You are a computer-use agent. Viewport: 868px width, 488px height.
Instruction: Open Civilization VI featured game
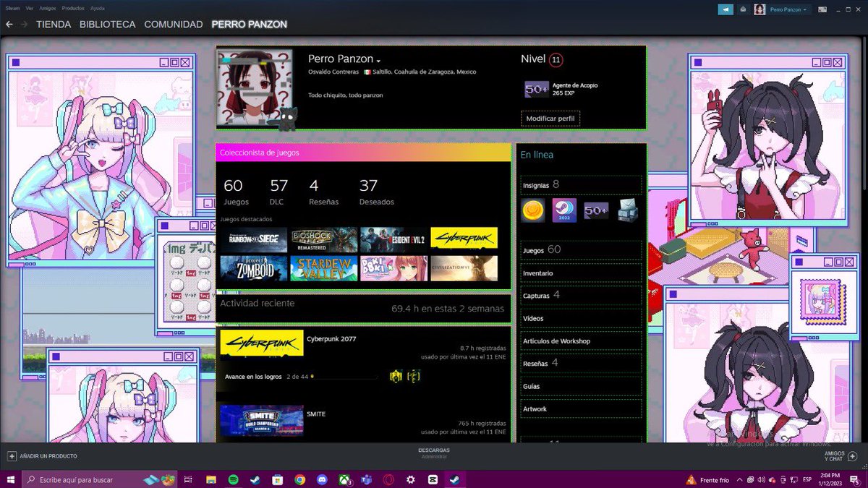click(x=464, y=268)
